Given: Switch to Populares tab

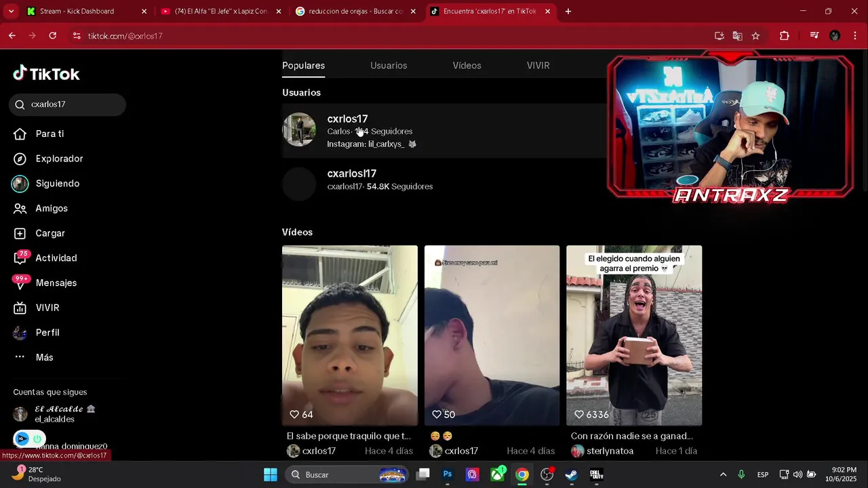Looking at the screenshot, I should [x=303, y=66].
